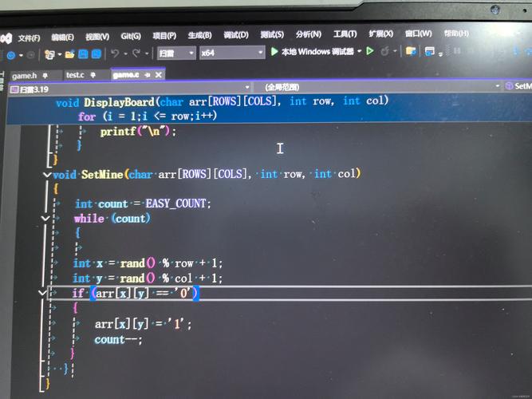Click the Navigate Backward blue arrow icon
Viewport: 532px width, 399px height.
tap(11, 55)
